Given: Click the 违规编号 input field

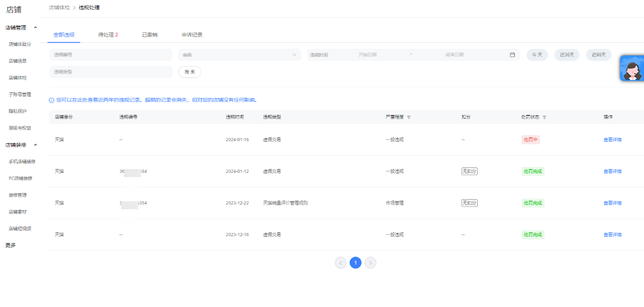Looking at the screenshot, I should pyautogui.click(x=111, y=55).
